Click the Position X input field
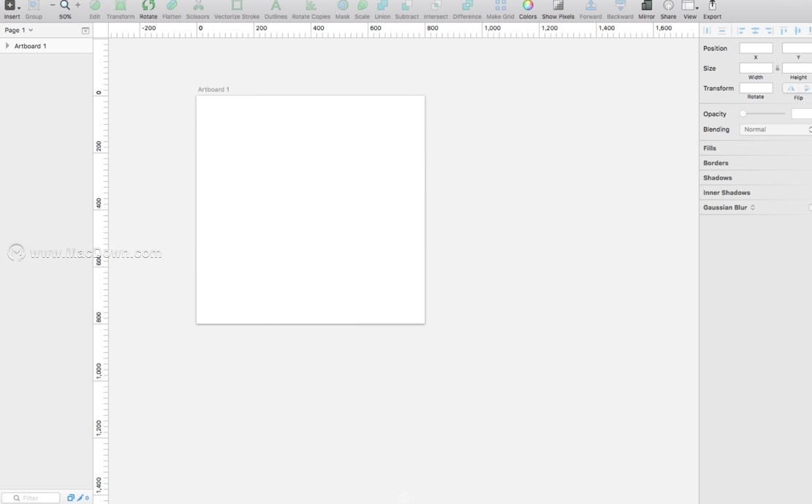The height and width of the screenshot is (504, 812). pos(756,48)
